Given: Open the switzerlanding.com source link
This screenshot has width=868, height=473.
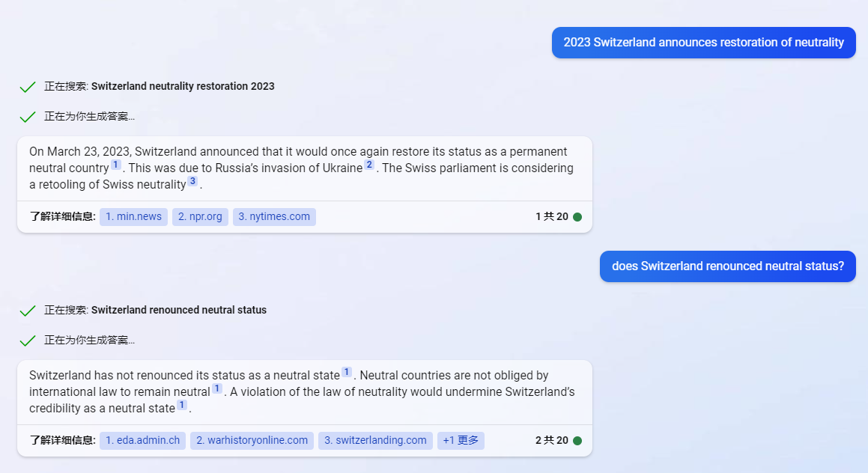Looking at the screenshot, I should [375, 441].
